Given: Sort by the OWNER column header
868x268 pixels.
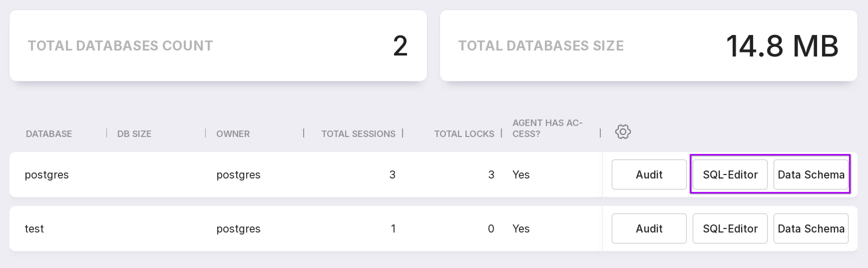Looking at the screenshot, I should pos(233,134).
